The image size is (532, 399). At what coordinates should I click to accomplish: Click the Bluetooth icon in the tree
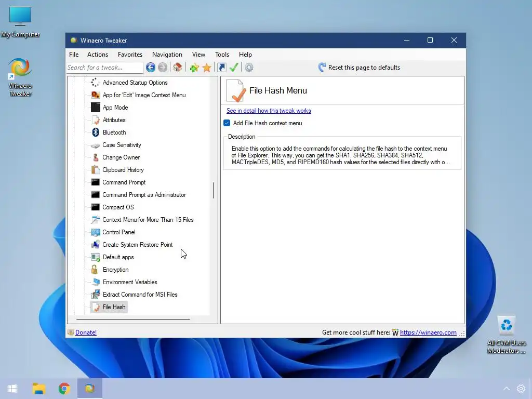point(96,132)
